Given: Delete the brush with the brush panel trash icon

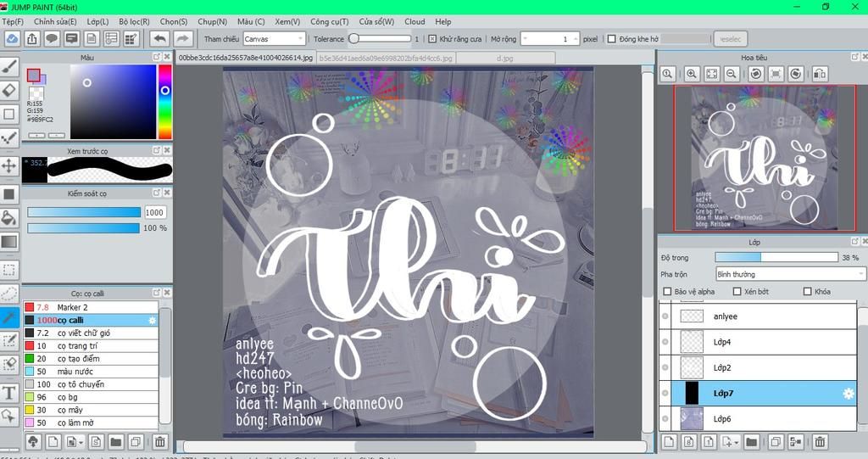Looking at the screenshot, I should tap(160, 442).
